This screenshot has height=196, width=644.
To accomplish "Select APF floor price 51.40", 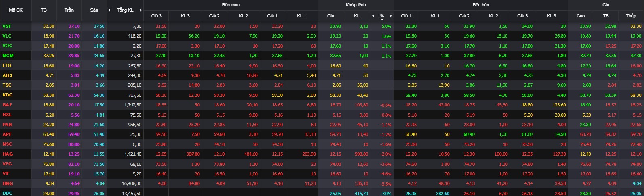I will (x=99, y=134).
